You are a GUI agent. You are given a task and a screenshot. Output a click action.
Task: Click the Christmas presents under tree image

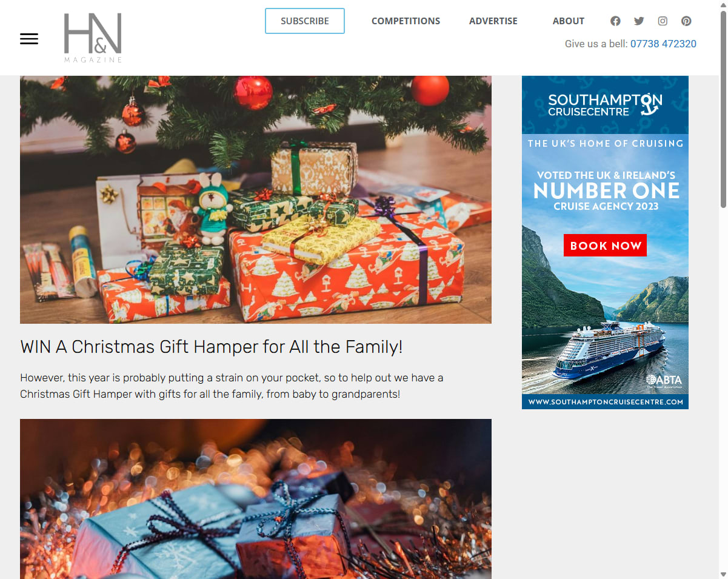coord(256,199)
